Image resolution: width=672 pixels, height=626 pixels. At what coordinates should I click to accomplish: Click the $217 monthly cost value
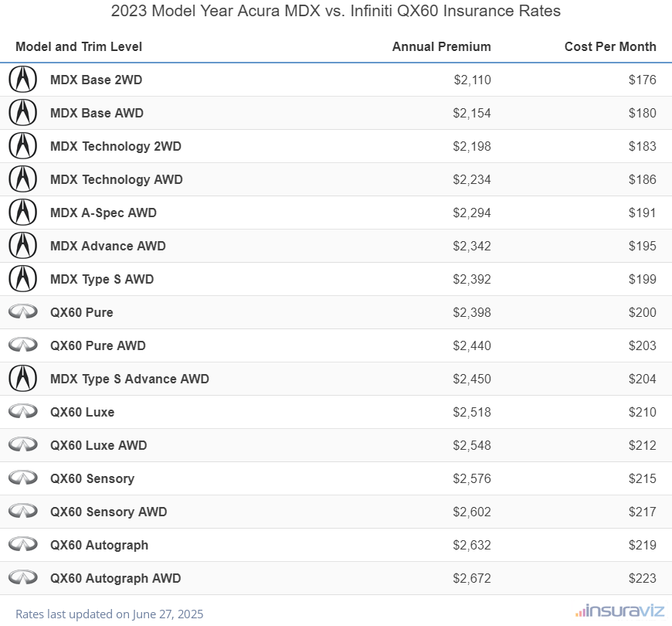(643, 512)
